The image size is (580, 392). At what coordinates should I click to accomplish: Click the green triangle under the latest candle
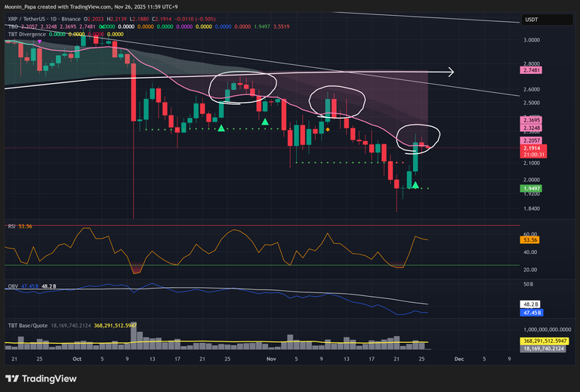pyautogui.click(x=415, y=185)
